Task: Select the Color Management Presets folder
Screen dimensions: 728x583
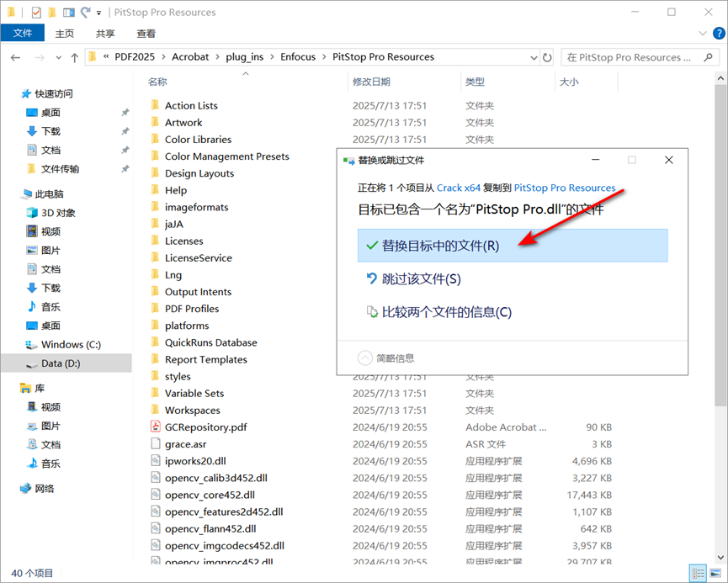Action: (x=226, y=156)
